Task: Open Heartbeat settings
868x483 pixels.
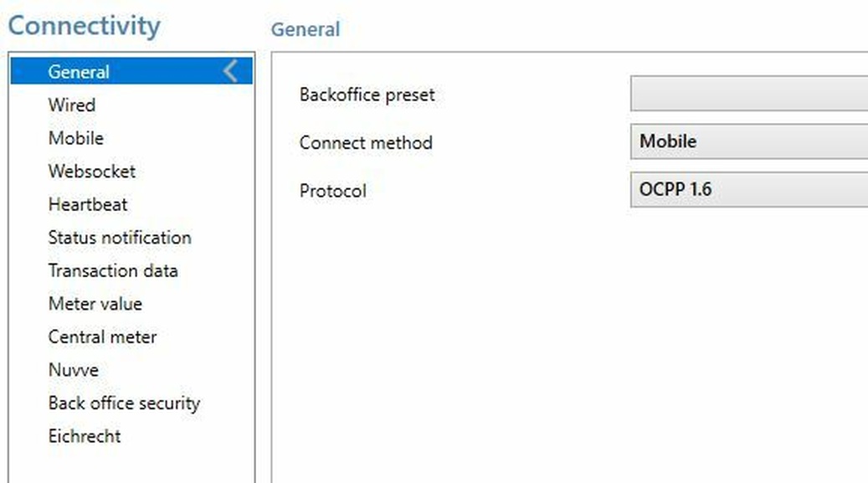Action: pyautogui.click(x=88, y=204)
